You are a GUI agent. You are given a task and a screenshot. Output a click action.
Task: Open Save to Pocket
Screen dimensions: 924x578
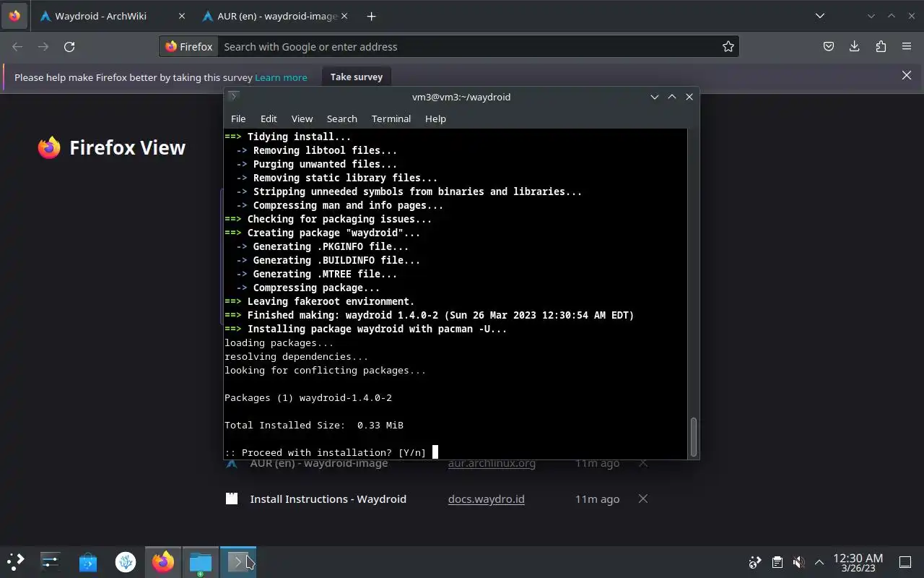829,46
